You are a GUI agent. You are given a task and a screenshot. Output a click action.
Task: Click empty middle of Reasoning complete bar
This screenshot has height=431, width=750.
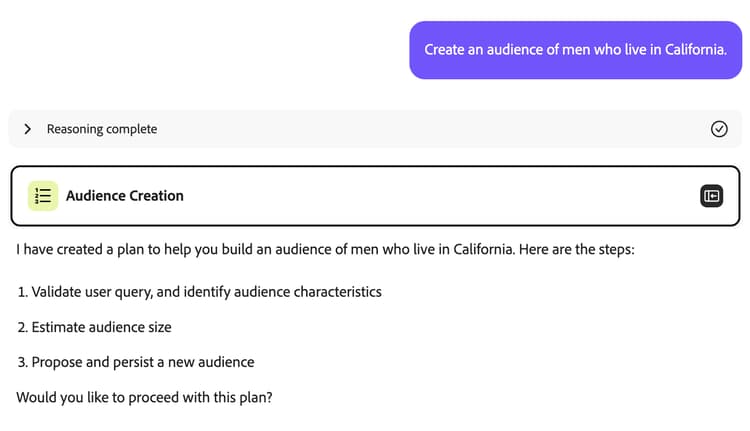(400, 129)
